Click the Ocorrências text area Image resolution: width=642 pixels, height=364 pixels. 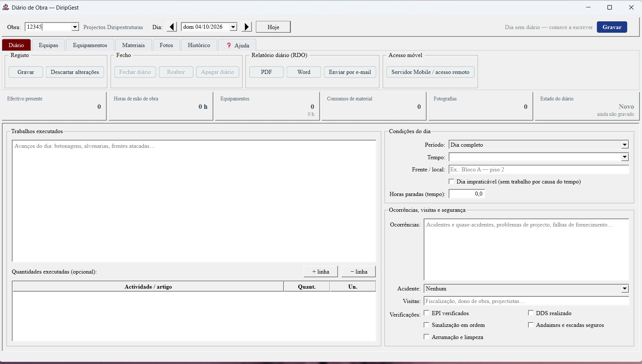click(527, 250)
